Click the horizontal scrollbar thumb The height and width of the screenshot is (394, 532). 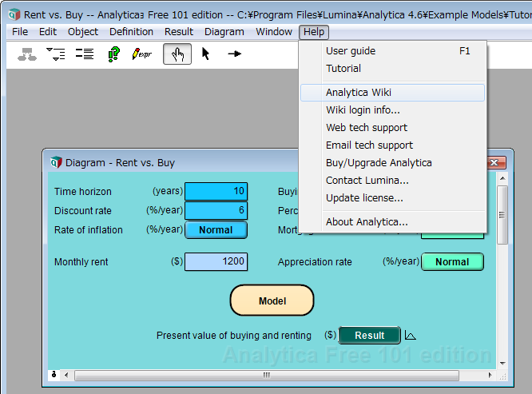[267, 376]
